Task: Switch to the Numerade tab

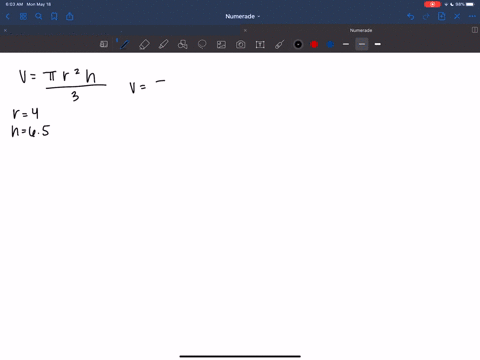Action: click(x=361, y=30)
